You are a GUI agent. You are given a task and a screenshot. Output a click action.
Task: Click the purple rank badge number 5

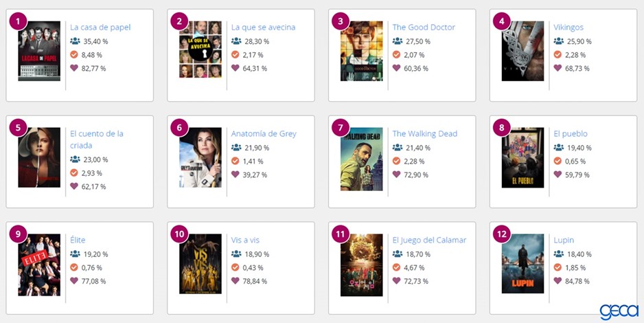pyautogui.click(x=18, y=127)
